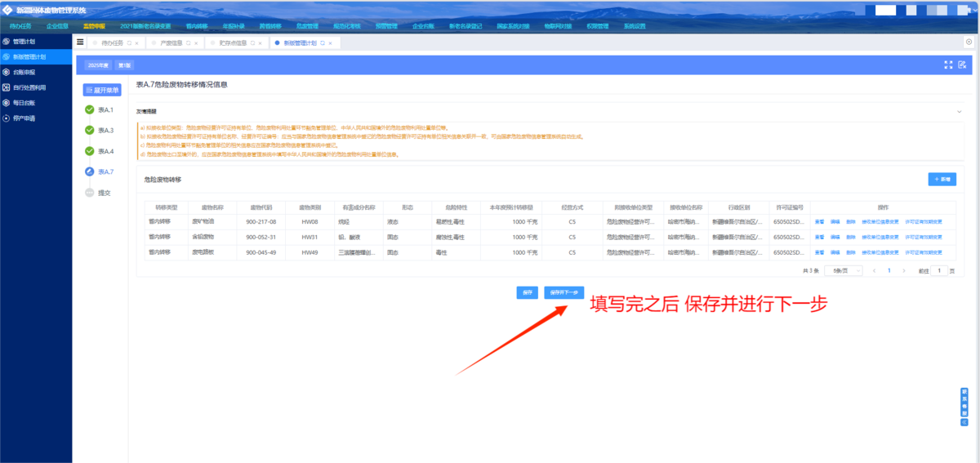Click the 新版管理计划 sidebar icon

[x=7, y=57]
